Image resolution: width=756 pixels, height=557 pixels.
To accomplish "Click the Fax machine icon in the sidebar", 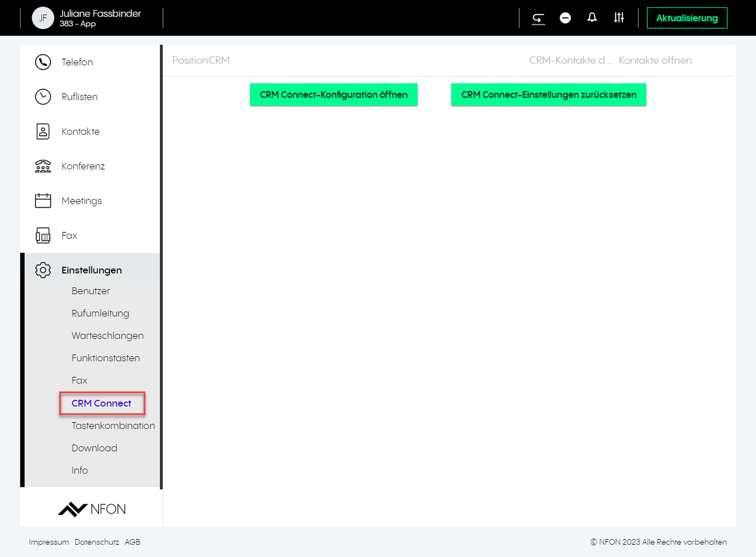I will click(43, 236).
